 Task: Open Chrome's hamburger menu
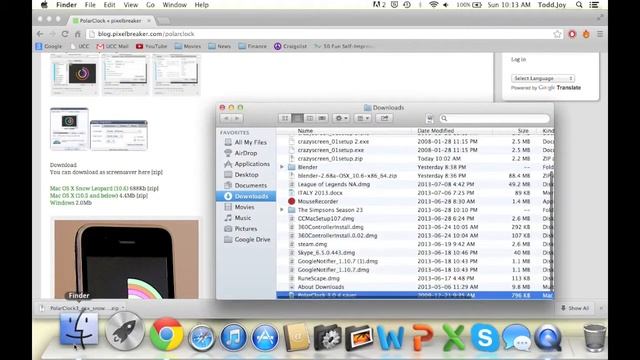point(600,34)
